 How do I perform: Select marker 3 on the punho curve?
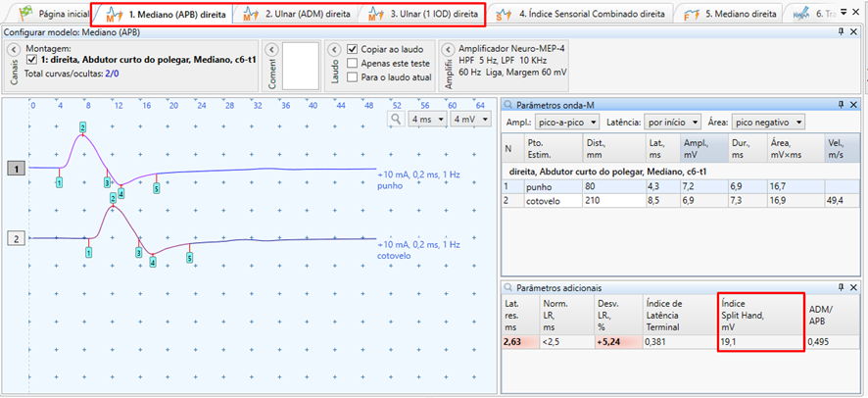(x=107, y=181)
